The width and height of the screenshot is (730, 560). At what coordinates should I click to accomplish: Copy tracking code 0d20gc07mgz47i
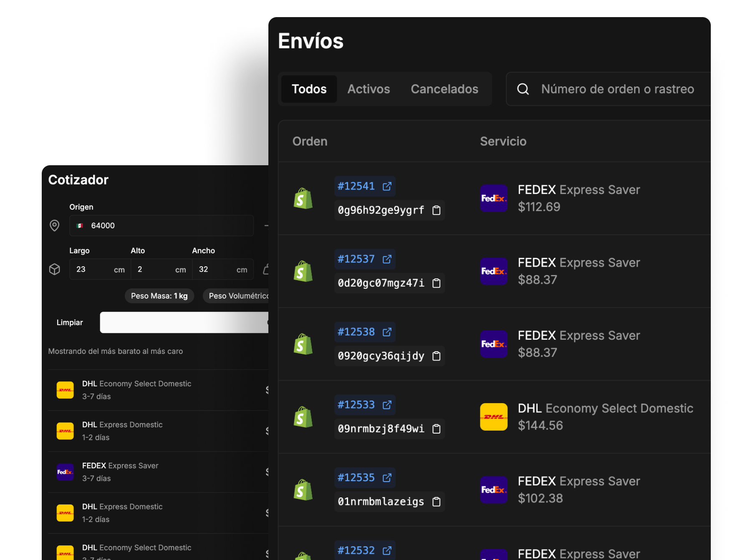click(x=436, y=283)
